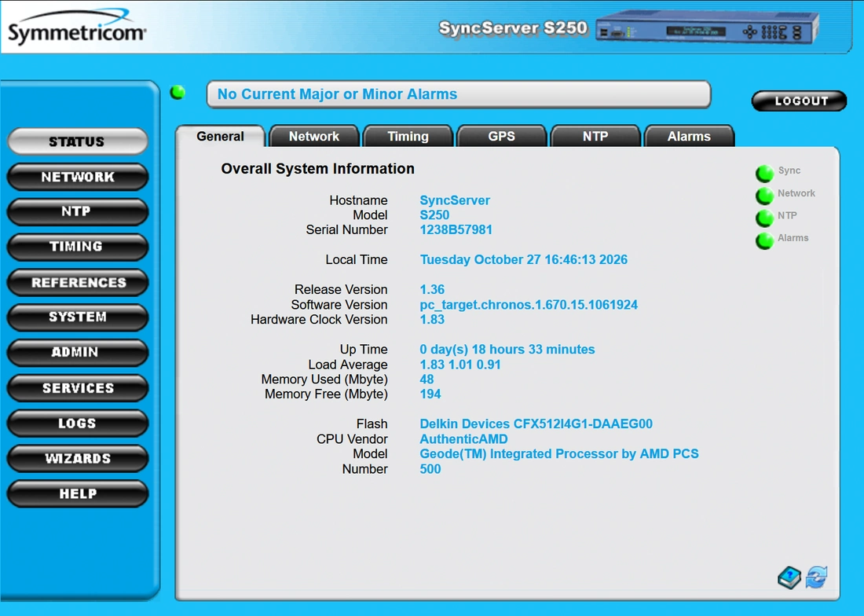Click the "No Current Major or Minor Alarms" banner
The width and height of the screenshot is (864, 616).
[x=459, y=94]
